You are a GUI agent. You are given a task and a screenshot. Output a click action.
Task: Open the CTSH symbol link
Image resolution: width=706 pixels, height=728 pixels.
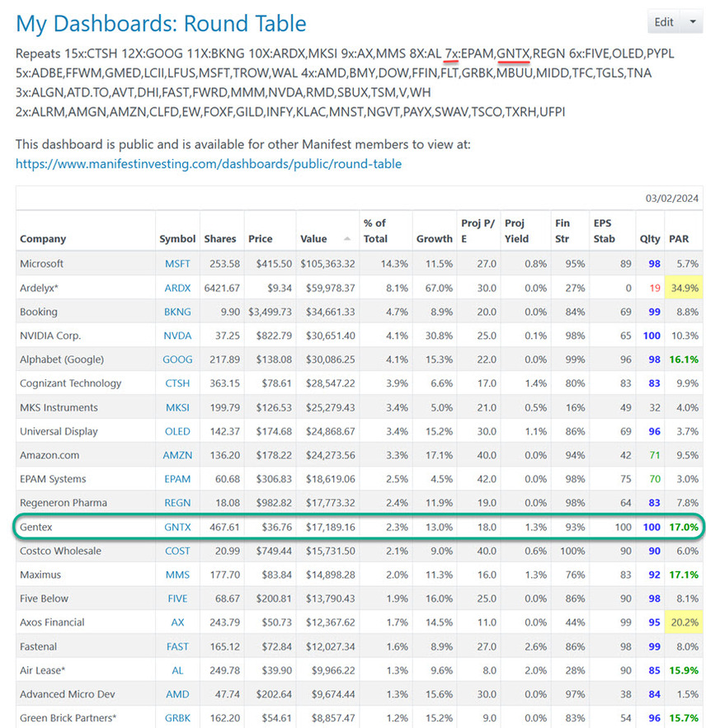177,383
